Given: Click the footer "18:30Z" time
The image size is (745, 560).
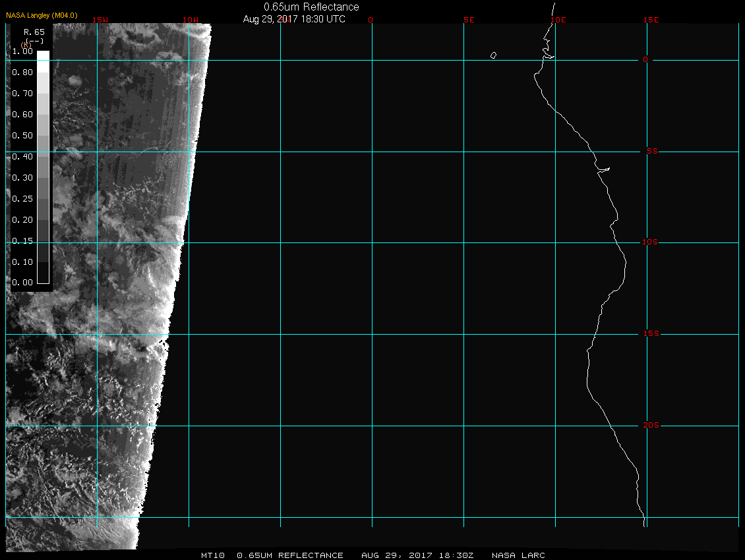Looking at the screenshot, I should [x=456, y=555].
